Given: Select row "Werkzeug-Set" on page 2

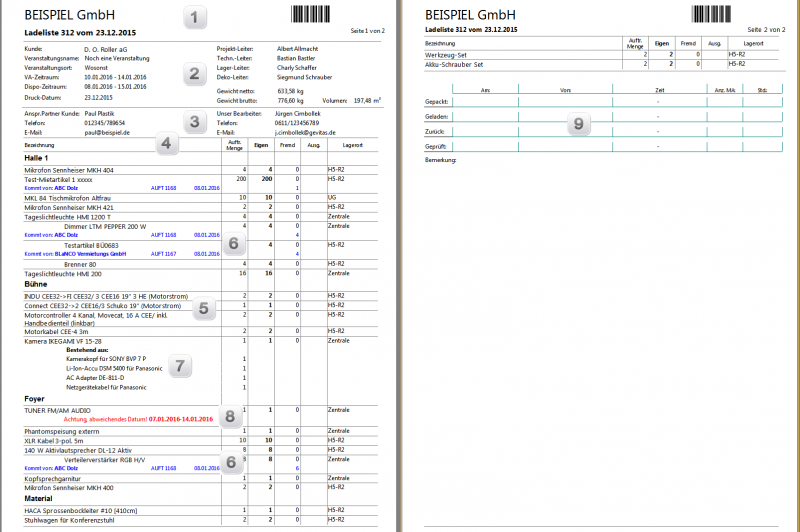Looking at the screenshot, I should point(602,55).
